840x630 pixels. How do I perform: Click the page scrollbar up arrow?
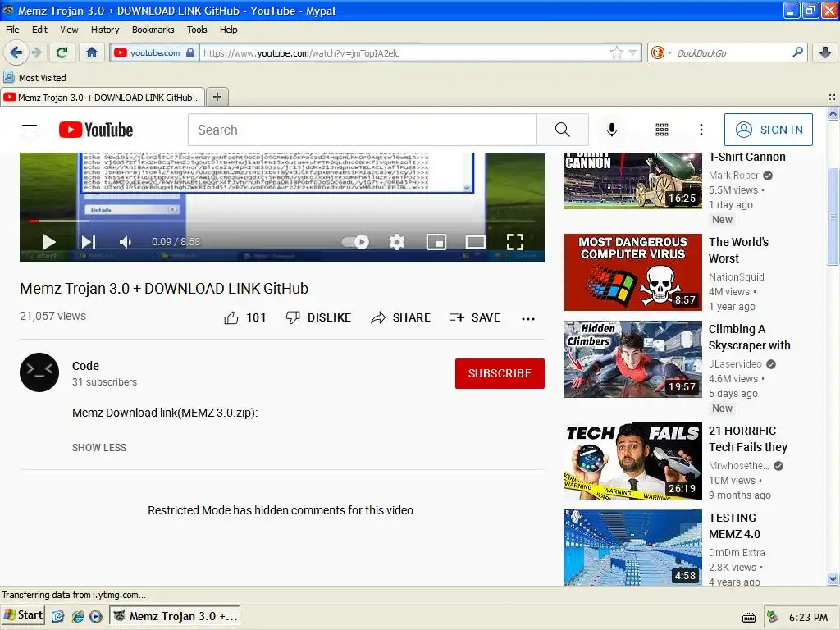[x=833, y=113]
